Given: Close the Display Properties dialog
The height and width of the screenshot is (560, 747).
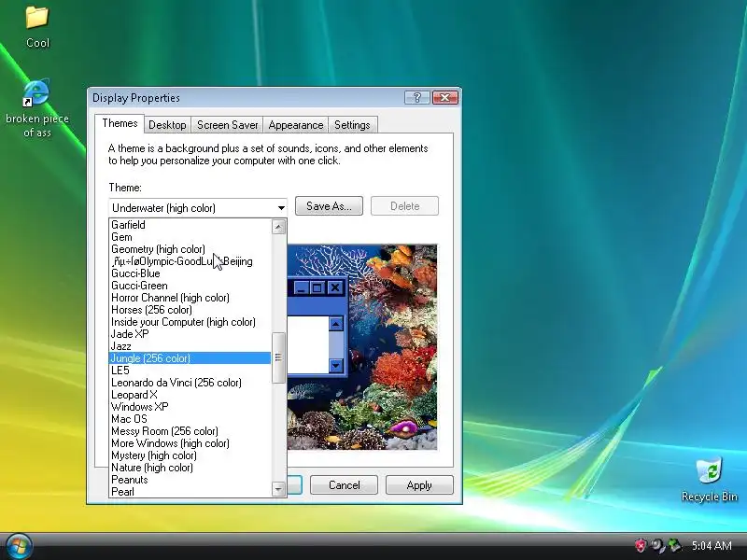Looking at the screenshot, I should tap(445, 98).
